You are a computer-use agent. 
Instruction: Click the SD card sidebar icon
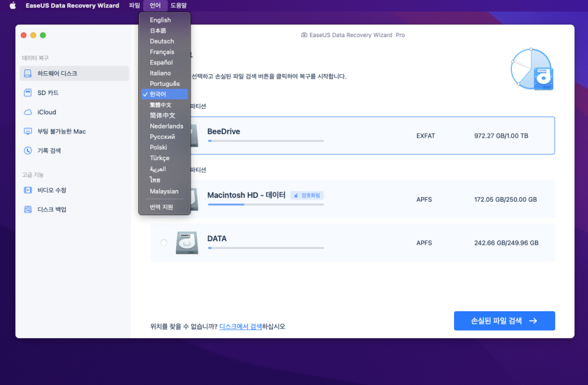[x=28, y=93]
